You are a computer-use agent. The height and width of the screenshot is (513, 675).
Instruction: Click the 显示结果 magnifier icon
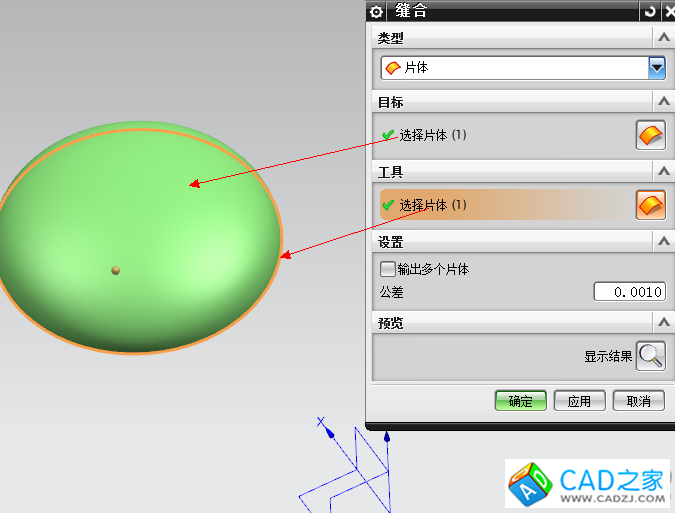pyautogui.click(x=651, y=356)
